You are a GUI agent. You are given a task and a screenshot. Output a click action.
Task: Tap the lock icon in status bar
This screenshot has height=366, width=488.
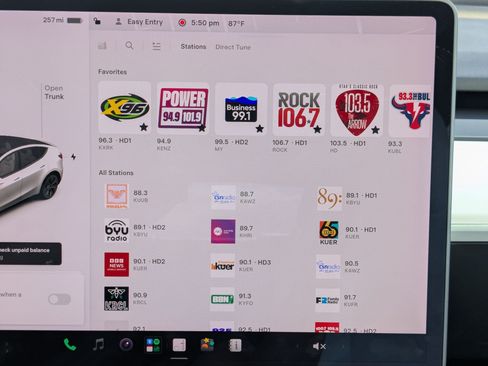[x=97, y=21]
